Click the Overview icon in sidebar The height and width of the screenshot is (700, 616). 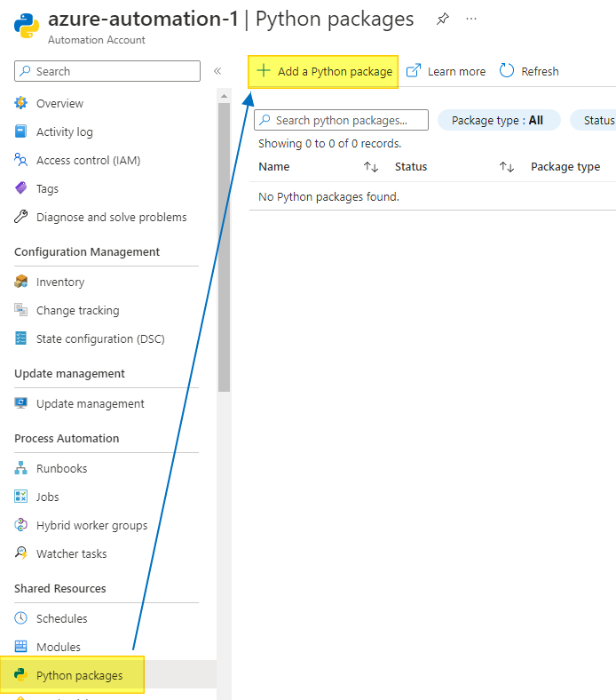coord(20,103)
